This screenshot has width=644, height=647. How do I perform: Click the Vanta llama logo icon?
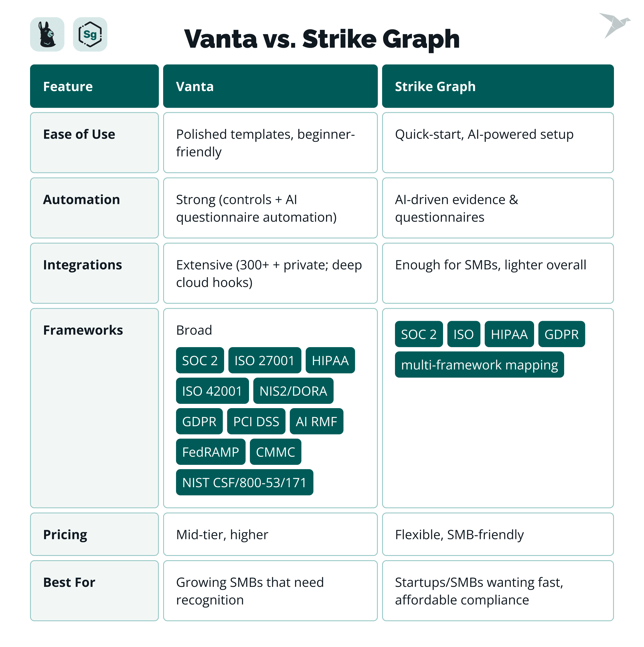tap(47, 34)
